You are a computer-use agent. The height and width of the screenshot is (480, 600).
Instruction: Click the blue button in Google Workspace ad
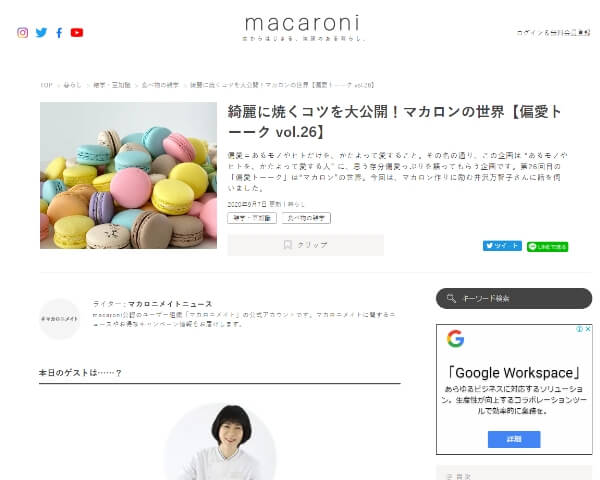pos(514,439)
